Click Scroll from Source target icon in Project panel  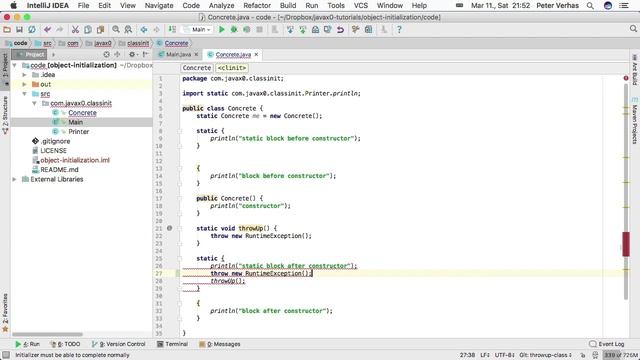tap(107, 54)
